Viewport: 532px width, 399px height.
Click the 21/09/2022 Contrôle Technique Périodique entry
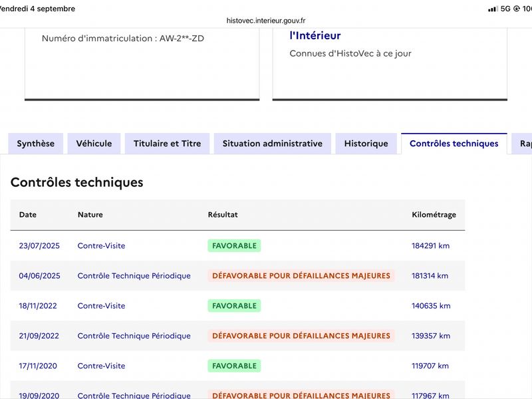point(134,336)
